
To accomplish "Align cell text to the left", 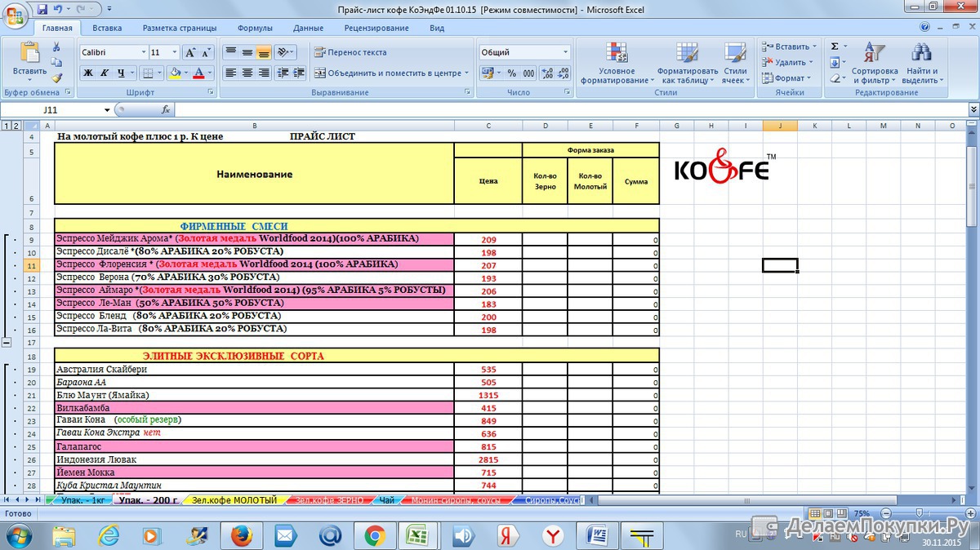I will pyautogui.click(x=231, y=73).
